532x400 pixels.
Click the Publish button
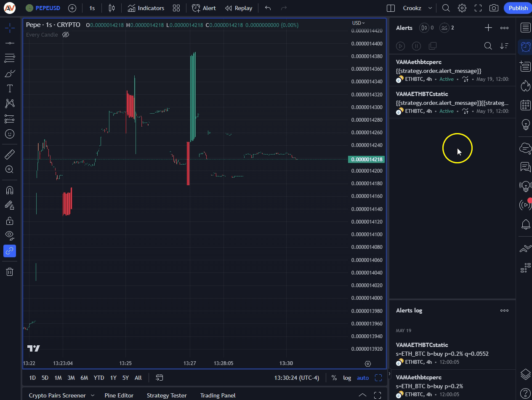(518, 8)
